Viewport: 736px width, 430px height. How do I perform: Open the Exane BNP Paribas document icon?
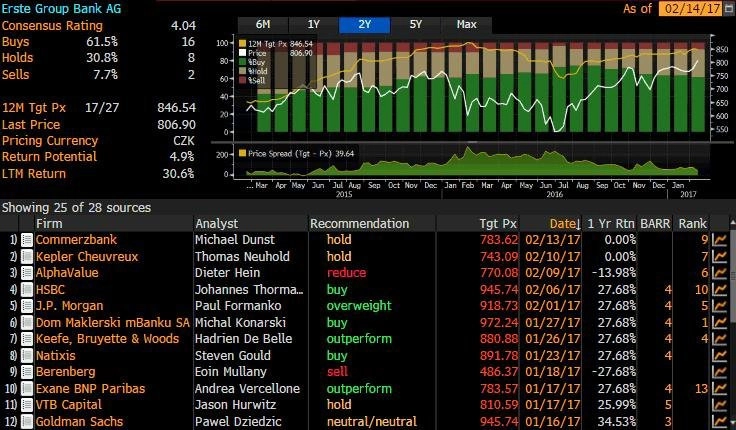27,389
